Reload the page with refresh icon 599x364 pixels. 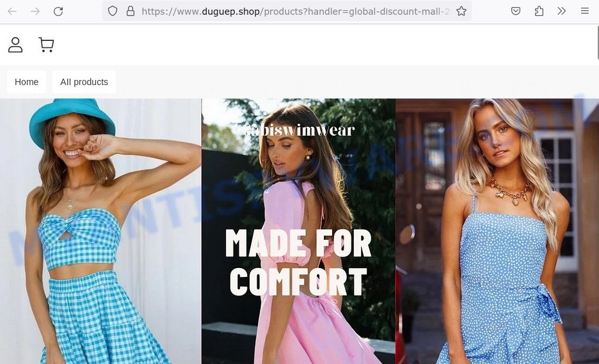(x=58, y=12)
